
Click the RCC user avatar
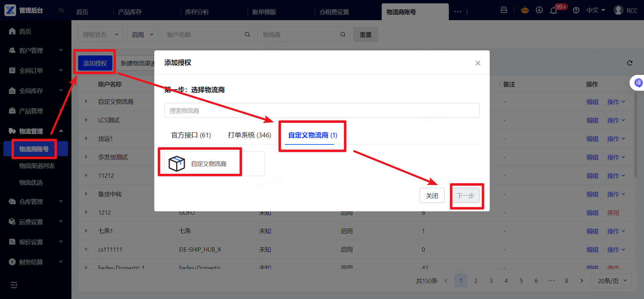point(618,10)
